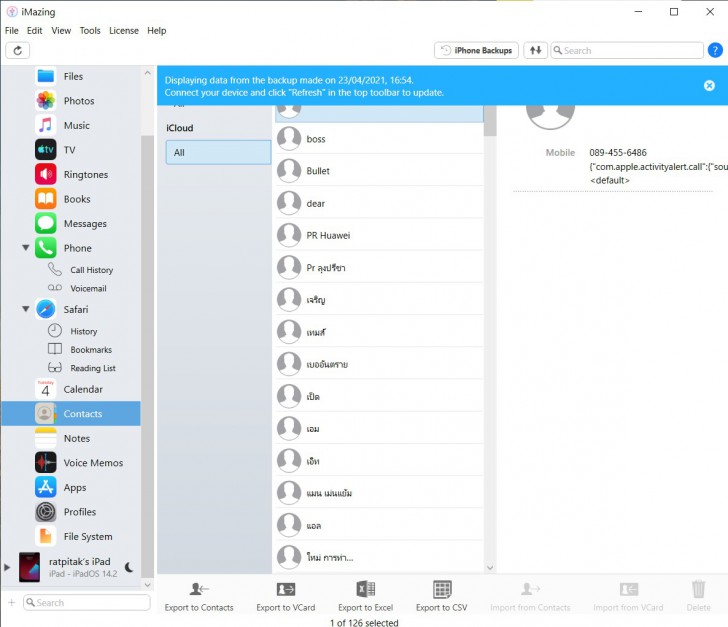Click Import from VCard button
The image size is (728, 627).
click(628, 596)
